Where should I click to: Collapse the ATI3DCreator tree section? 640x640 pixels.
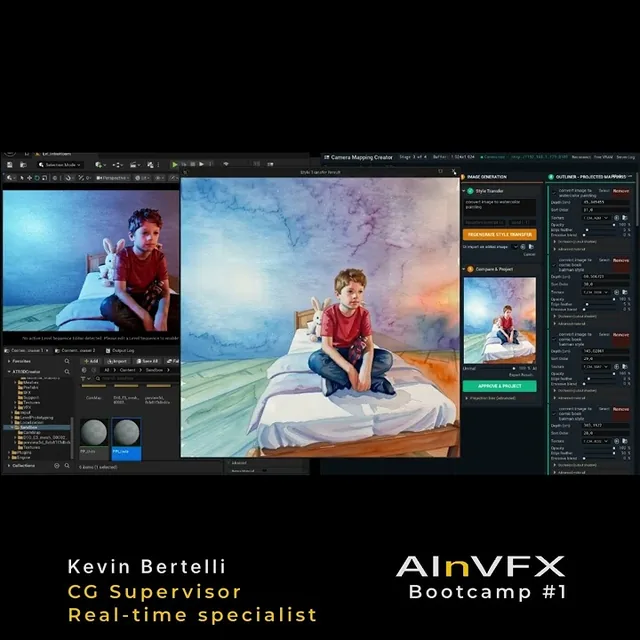coord(9,372)
